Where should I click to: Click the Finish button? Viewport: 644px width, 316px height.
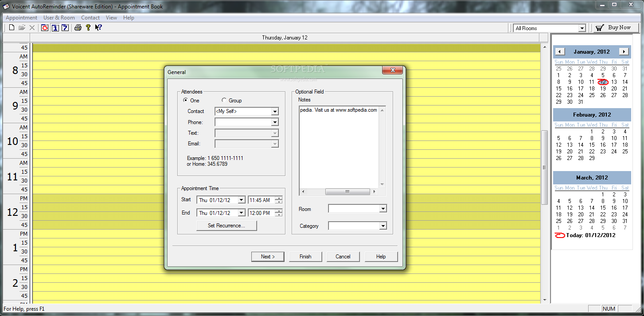[x=305, y=257]
